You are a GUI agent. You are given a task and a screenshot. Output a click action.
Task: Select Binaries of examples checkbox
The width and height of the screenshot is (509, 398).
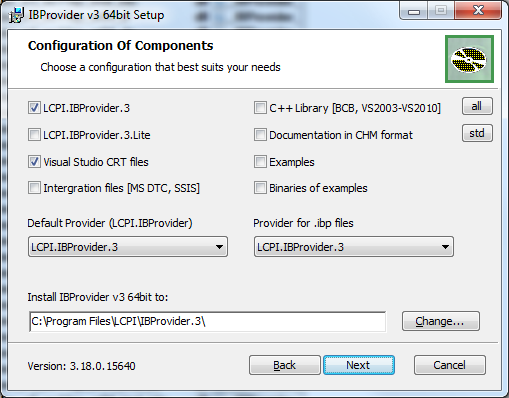[x=260, y=188]
